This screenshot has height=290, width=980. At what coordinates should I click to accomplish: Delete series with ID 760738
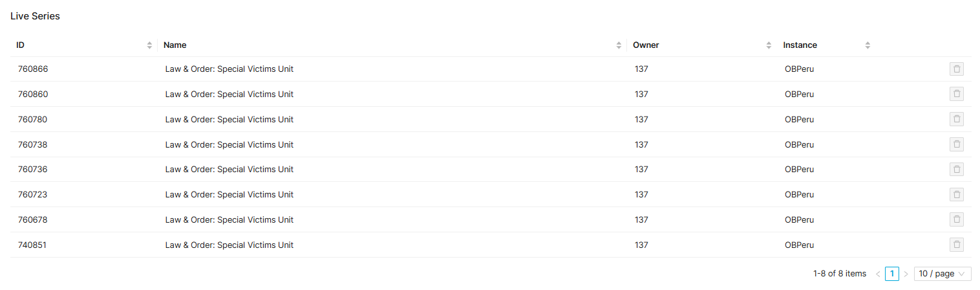pyautogui.click(x=956, y=144)
